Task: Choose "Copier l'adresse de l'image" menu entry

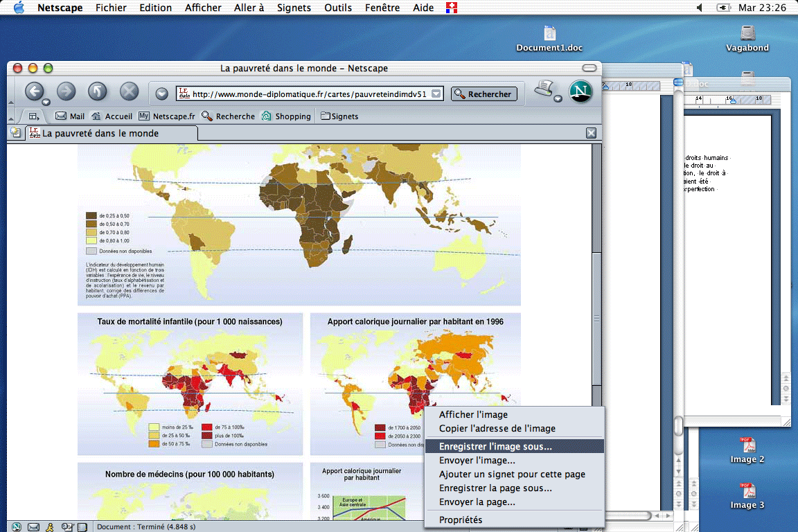Action: tap(497, 429)
